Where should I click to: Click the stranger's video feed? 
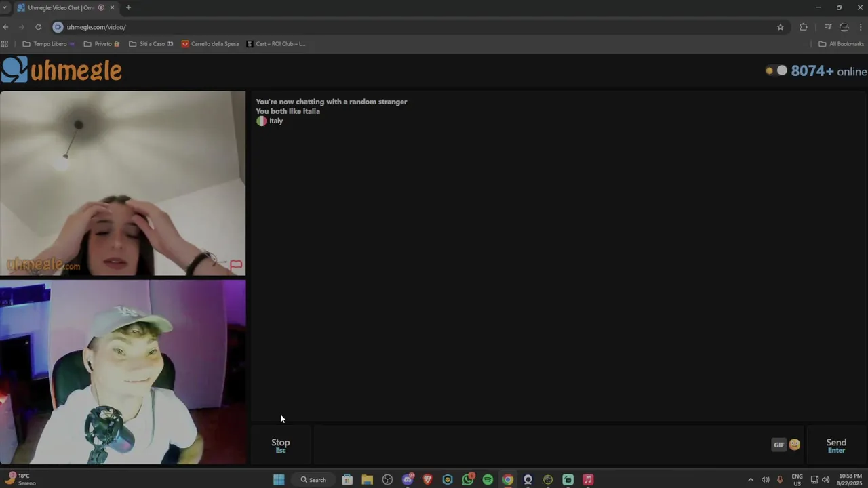point(123,183)
